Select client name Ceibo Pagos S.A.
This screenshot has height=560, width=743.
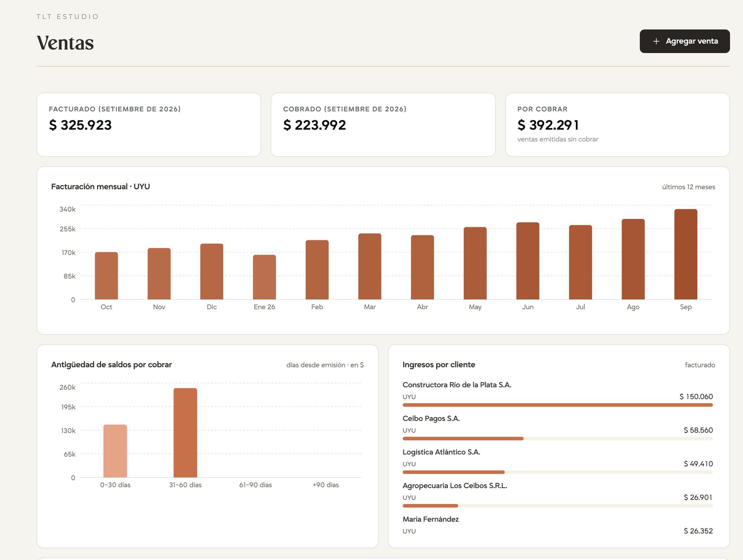[431, 419]
